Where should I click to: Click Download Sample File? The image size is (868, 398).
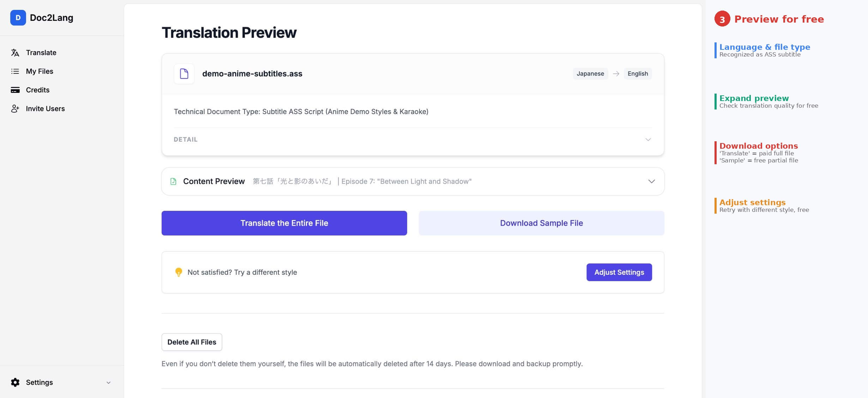tap(541, 223)
